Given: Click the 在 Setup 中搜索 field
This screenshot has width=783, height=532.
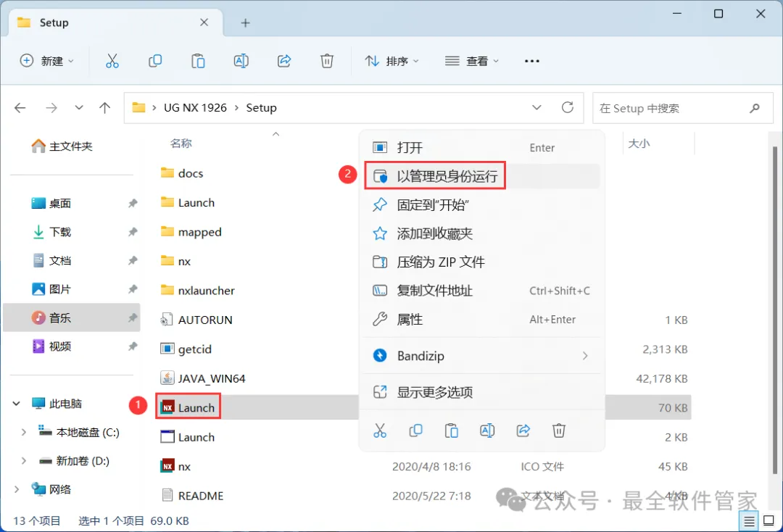Looking at the screenshot, I should [x=683, y=108].
